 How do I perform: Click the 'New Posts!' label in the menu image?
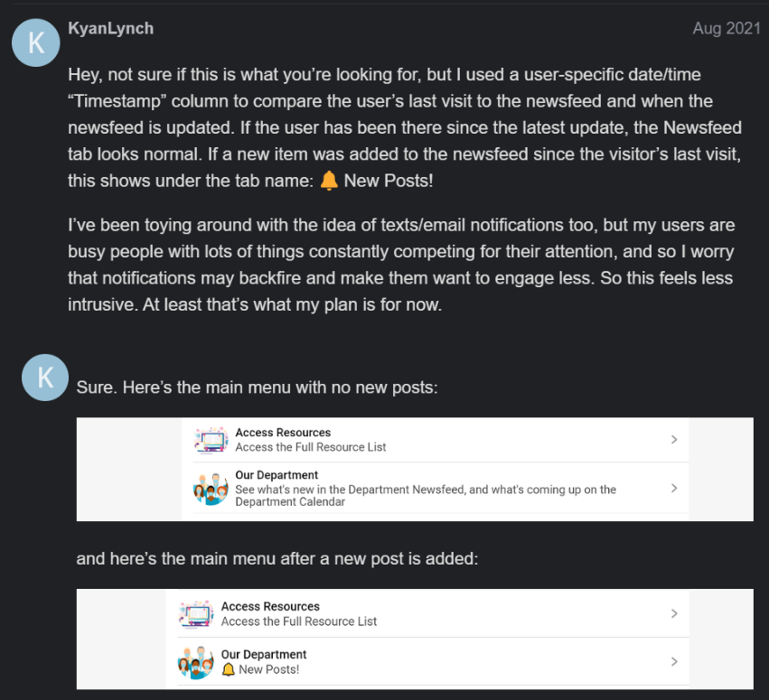click(x=268, y=669)
